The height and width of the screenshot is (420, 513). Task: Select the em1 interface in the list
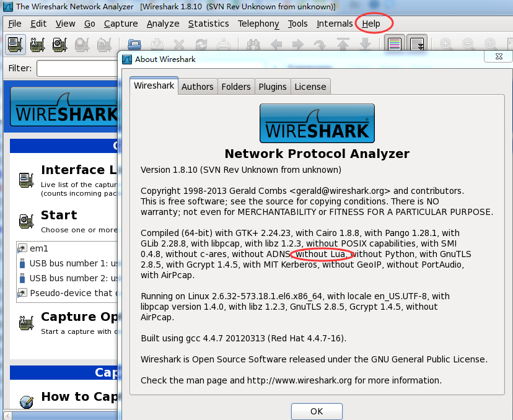pos(67,248)
